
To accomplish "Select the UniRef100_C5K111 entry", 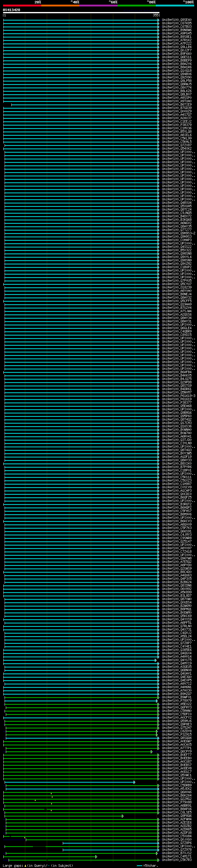I will pos(177,477).
